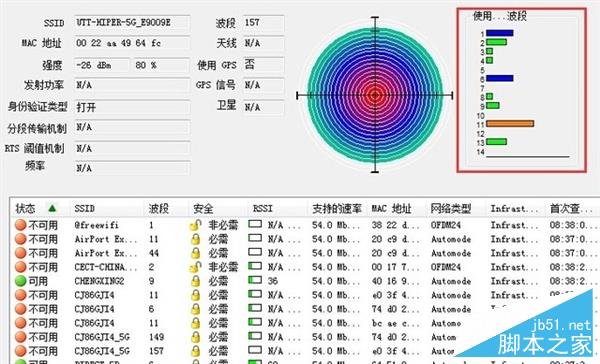Click the green sort arrow in 状态 header
The image size is (600, 364).
(x=52, y=208)
